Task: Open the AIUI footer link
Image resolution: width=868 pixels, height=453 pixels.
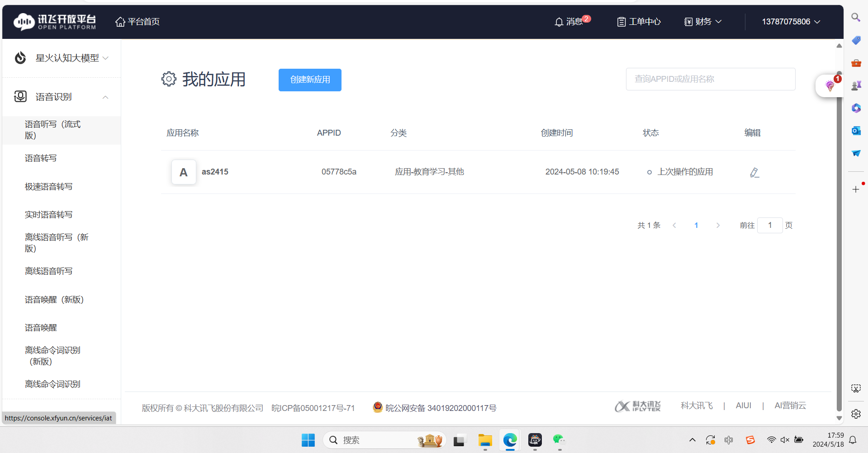Action: [743, 406]
